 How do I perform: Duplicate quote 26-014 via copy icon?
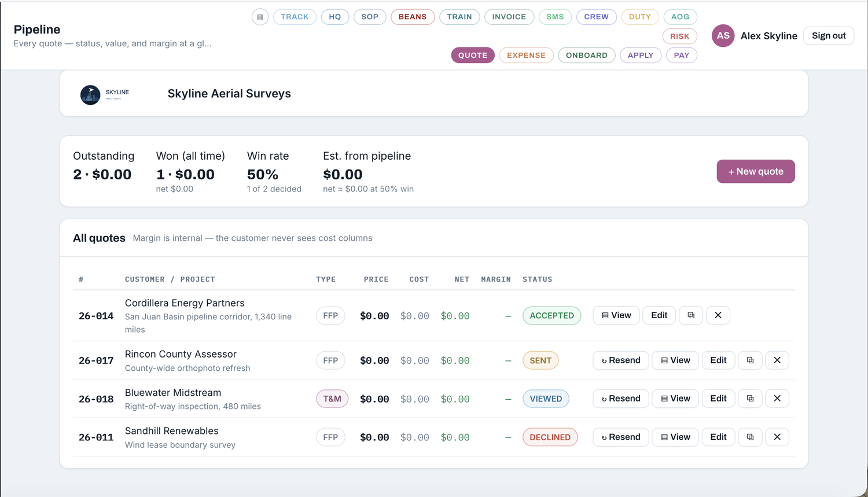pyautogui.click(x=691, y=315)
